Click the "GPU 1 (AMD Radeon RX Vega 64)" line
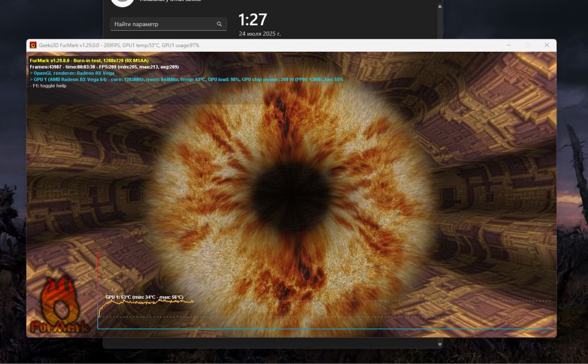The image size is (588, 364). 186,79
